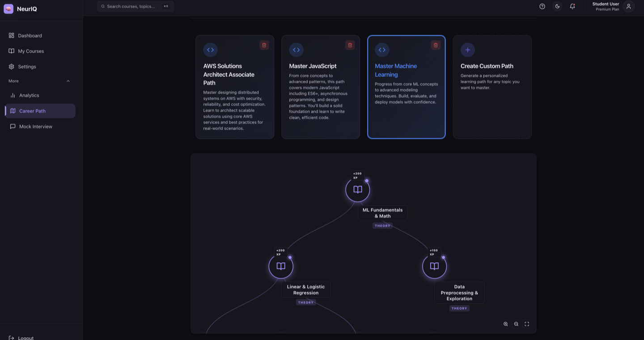Click the Linear & Logistic Regression label
This screenshot has width=644, height=340.
coord(306,290)
